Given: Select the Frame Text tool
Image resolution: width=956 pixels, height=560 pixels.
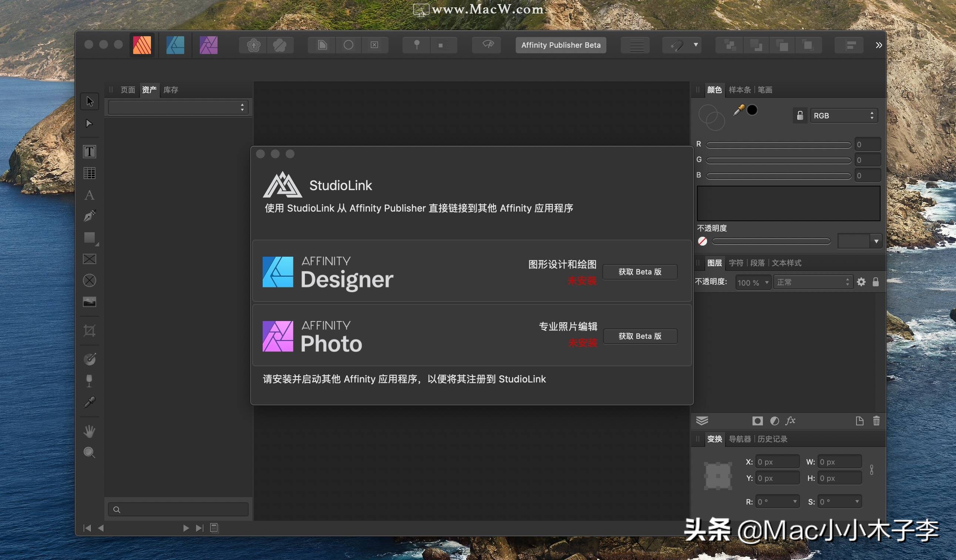Looking at the screenshot, I should coord(90,151).
